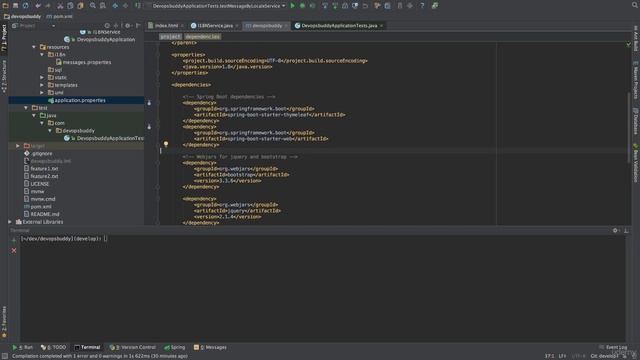This screenshot has height=360, width=640.
Task: Click the Git develop branch status widget
Action: [604, 356]
